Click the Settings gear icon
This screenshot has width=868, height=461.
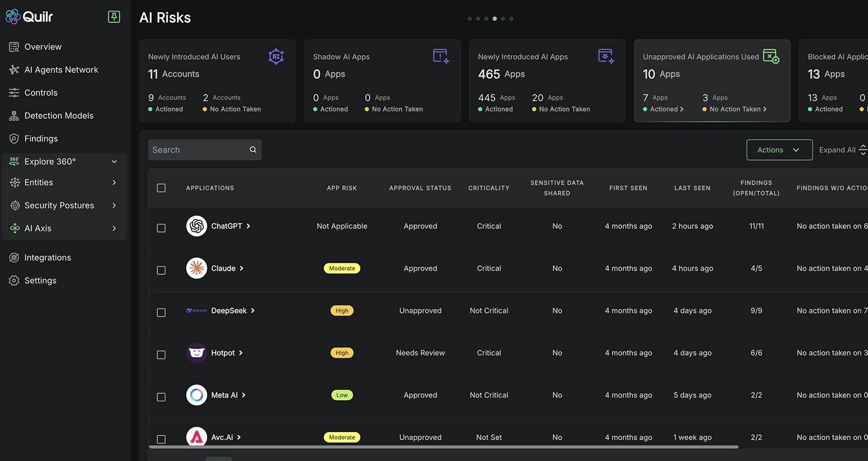click(x=14, y=281)
